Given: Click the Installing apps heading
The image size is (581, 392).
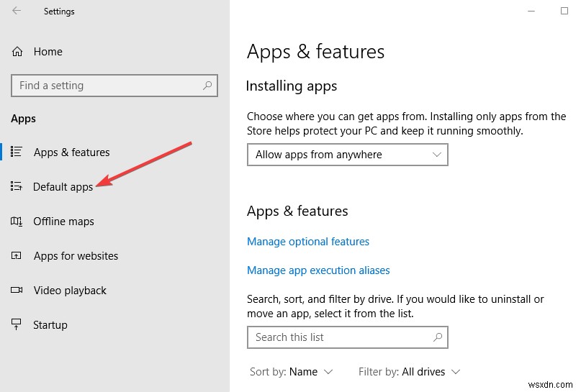Looking at the screenshot, I should pos(292,86).
